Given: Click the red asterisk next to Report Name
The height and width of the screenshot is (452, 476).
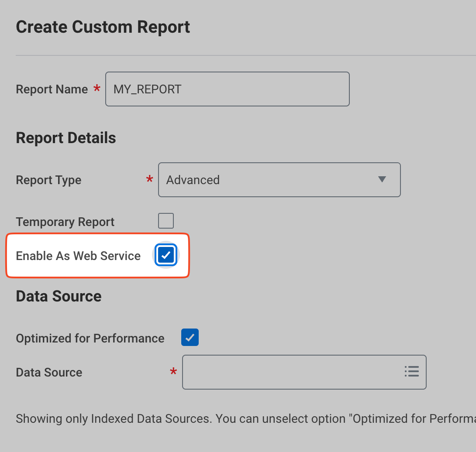Looking at the screenshot, I should pos(97,89).
